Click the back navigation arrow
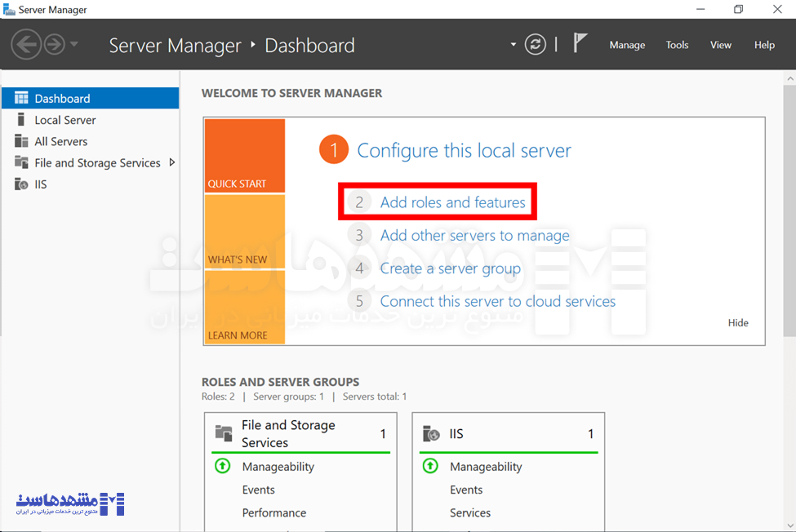Image resolution: width=796 pixels, height=532 pixels. (26, 45)
